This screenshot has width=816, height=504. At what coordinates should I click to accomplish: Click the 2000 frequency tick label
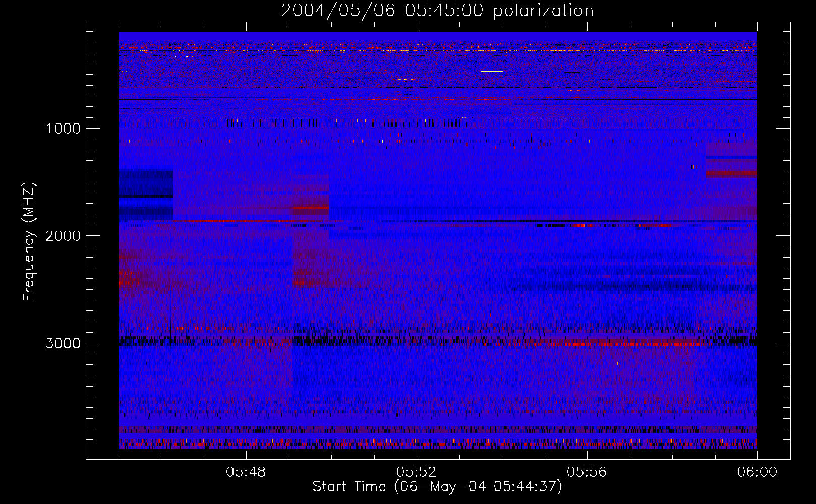pyautogui.click(x=63, y=236)
